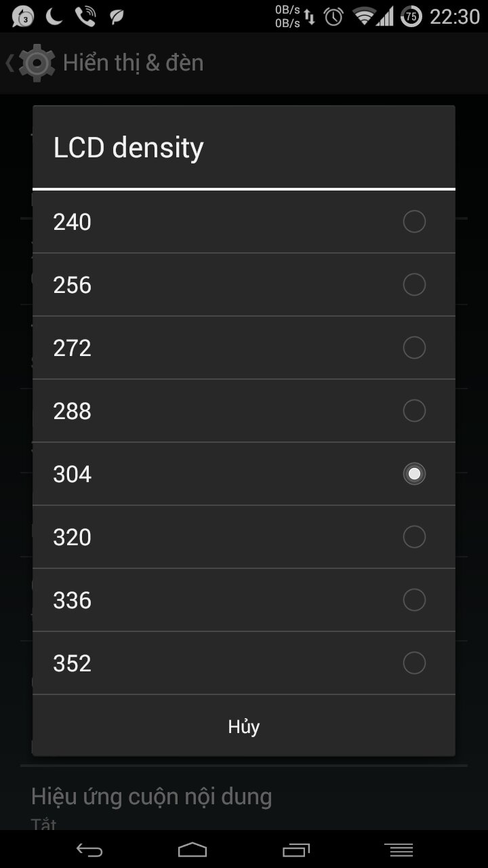This screenshot has height=868, width=488.
Task: Open recent apps from navigation bar
Action: click(296, 850)
